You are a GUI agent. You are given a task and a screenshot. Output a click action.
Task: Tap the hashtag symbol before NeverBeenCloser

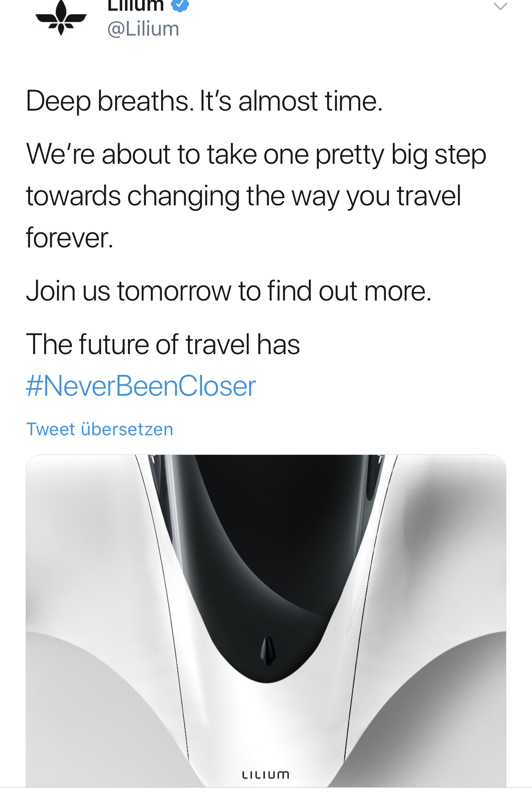[34, 386]
